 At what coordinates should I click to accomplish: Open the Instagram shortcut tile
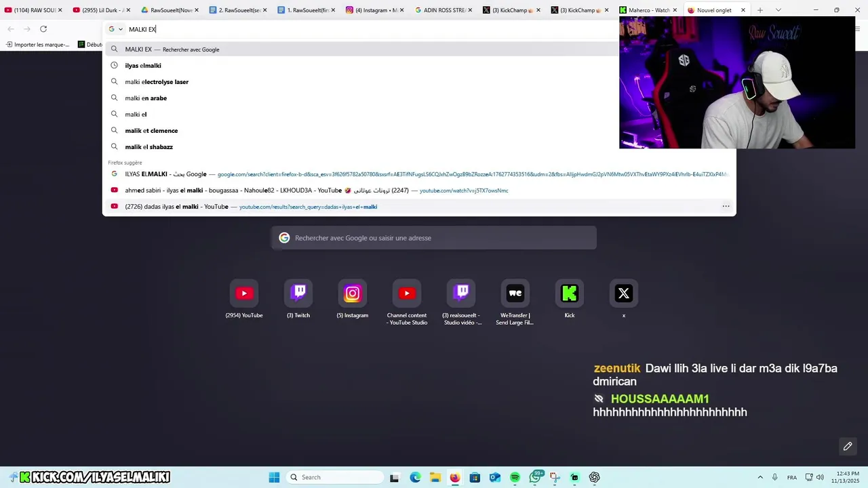point(353,293)
